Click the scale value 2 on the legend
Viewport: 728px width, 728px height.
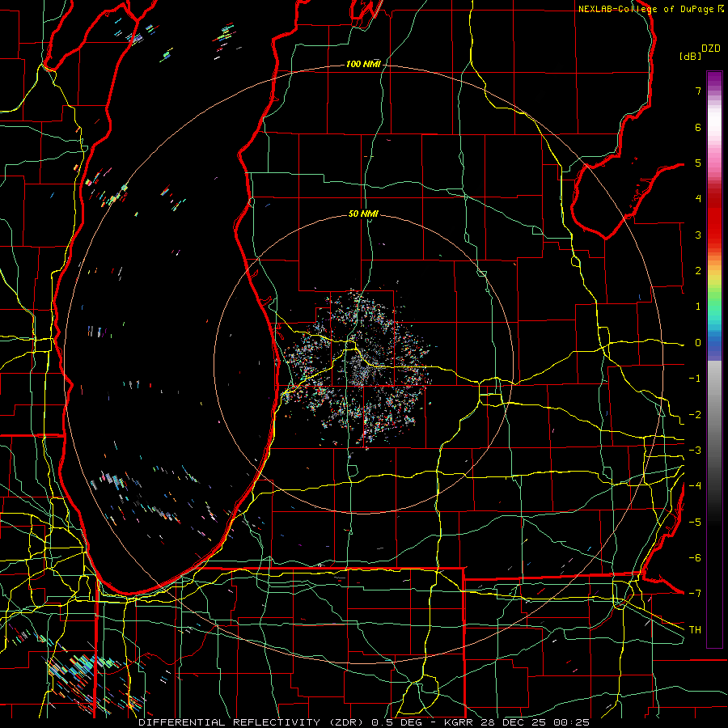pos(698,271)
